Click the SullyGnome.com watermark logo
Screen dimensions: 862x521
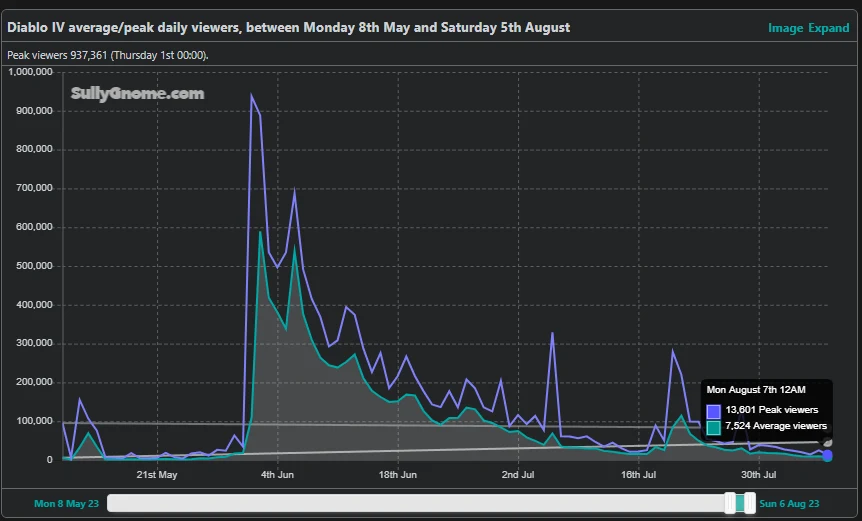137,94
